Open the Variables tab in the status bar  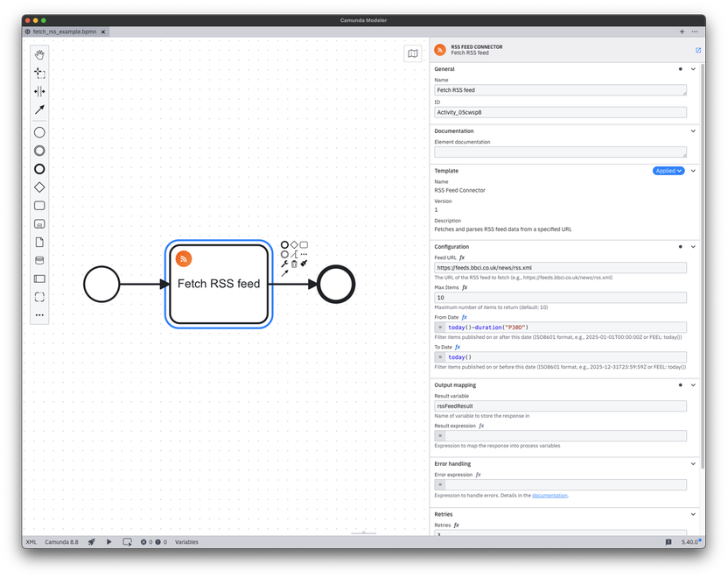pos(186,541)
